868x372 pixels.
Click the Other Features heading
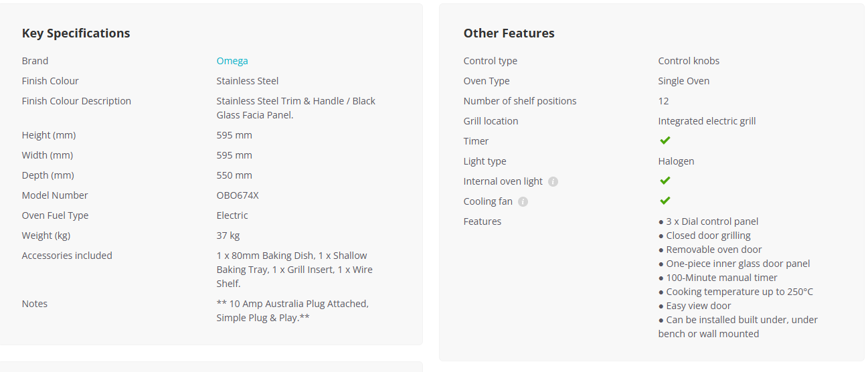tap(509, 33)
